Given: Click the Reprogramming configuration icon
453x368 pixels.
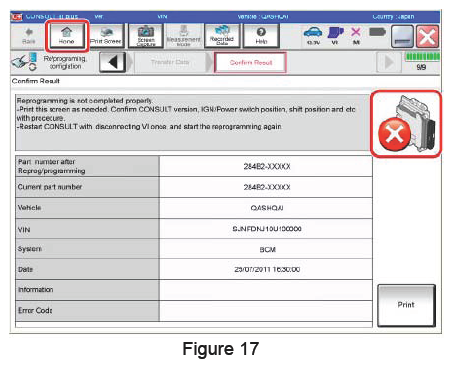Looking at the screenshot, I should [x=24, y=62].
